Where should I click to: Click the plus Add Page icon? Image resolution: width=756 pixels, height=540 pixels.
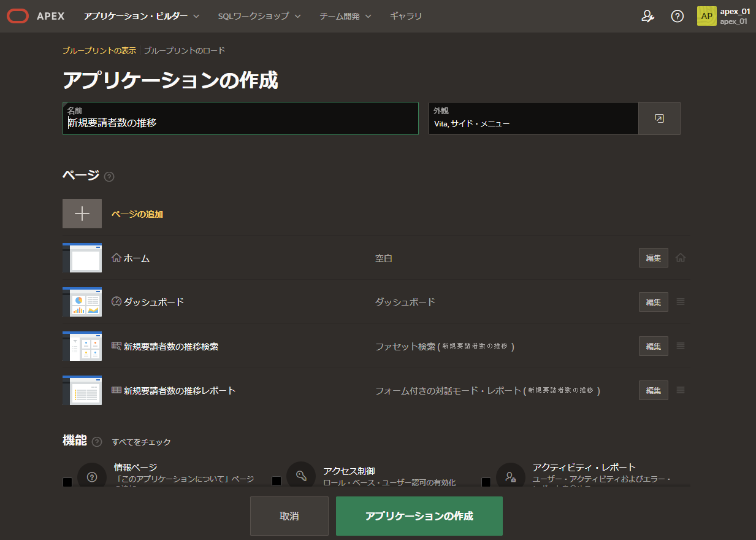pyautogui.click(x=82, y=214)
